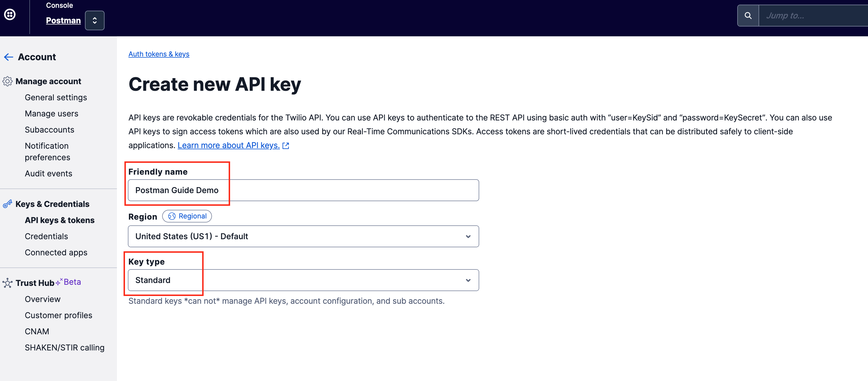
Task: Click the Regional globe badge
Action: [187, 216]
